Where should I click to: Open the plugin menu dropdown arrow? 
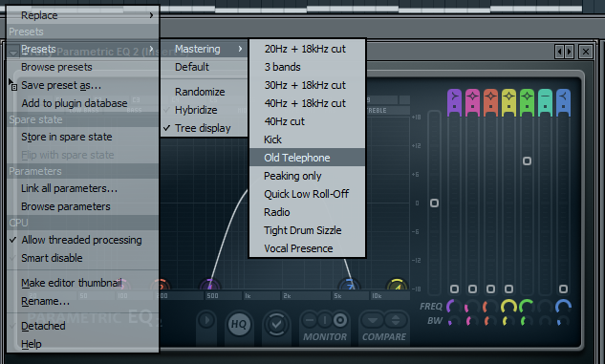[x=13, y=52]
